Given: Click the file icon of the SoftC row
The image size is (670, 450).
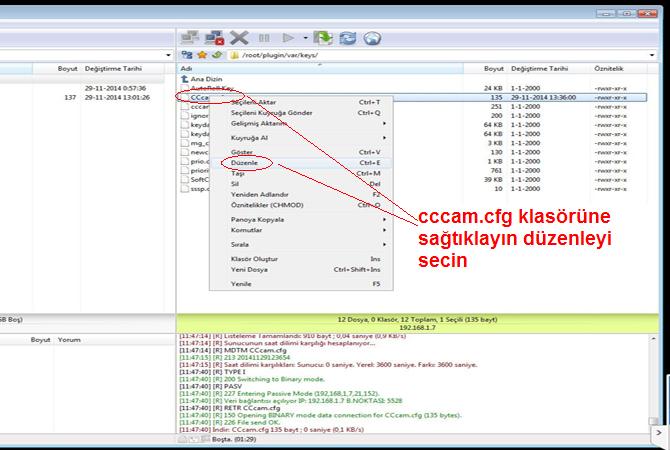Looking at the screenshot, I should pos(185,179).
